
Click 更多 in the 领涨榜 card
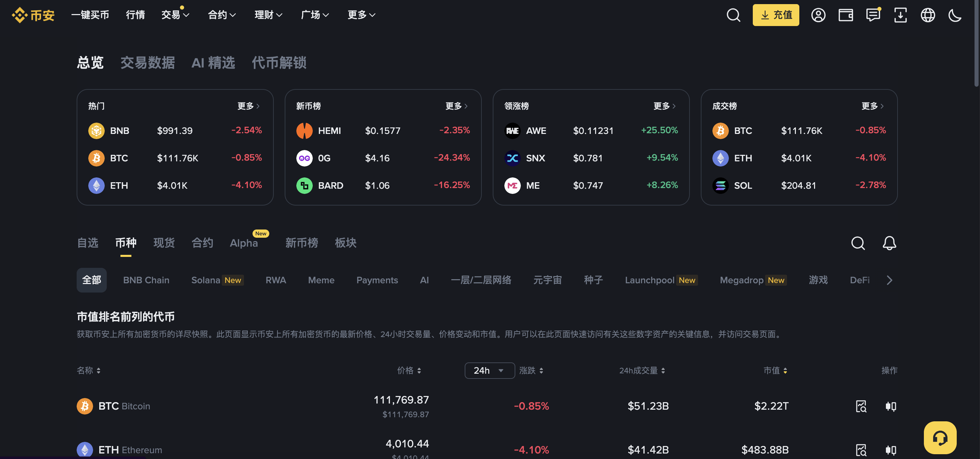click(x=665, y=106)
